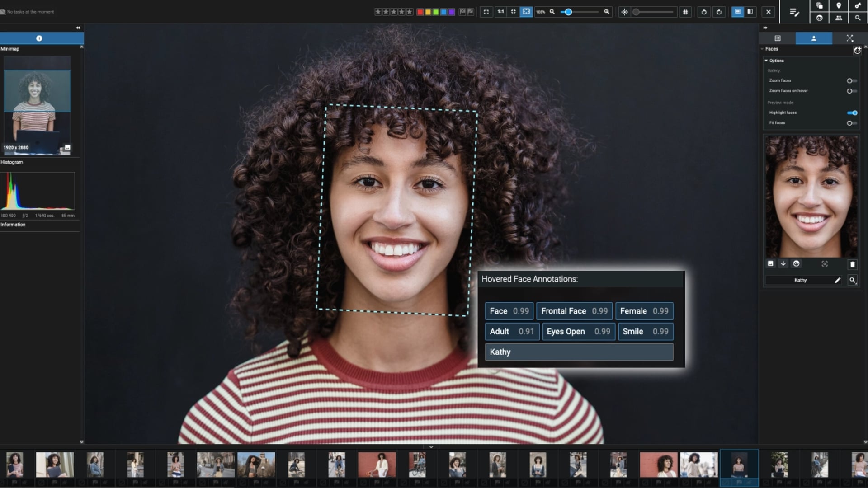Open the first filmstrip thumbnail

coord(14,465)
